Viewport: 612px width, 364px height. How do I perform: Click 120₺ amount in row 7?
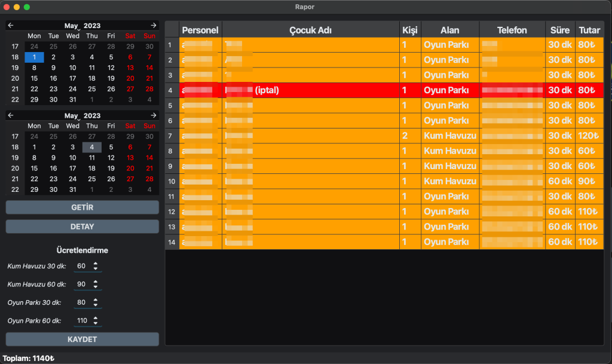click(x=589, y=136)
